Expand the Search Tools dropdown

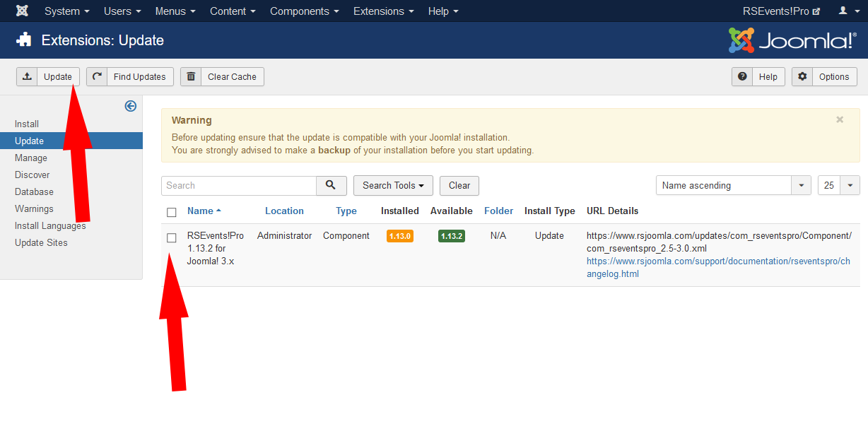coord(393,185)
